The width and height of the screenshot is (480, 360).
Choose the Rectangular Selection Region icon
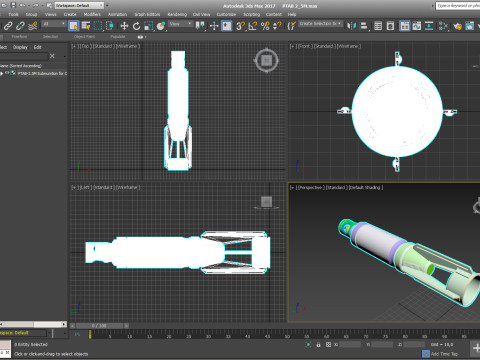[98, 26]
